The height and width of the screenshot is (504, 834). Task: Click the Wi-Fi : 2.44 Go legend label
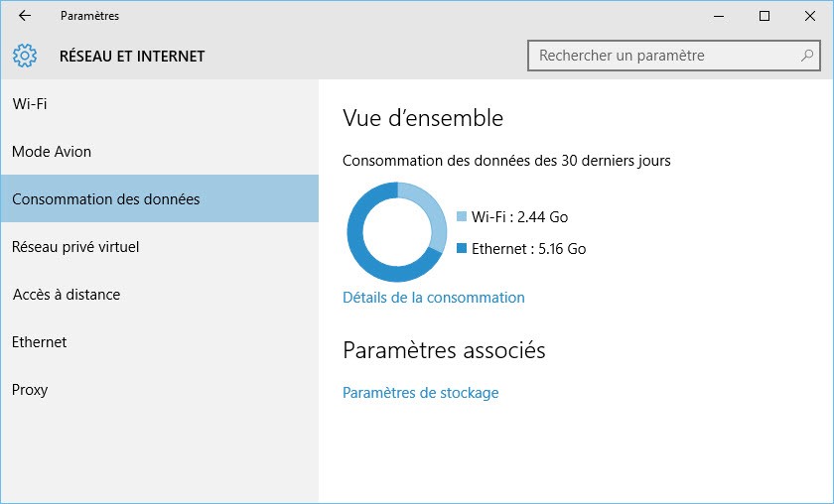[519, 217]
